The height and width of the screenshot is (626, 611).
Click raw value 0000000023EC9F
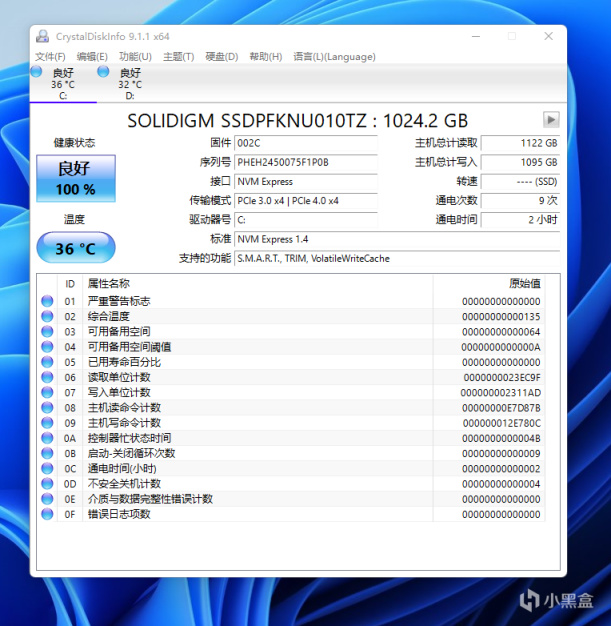coord(502,377)
